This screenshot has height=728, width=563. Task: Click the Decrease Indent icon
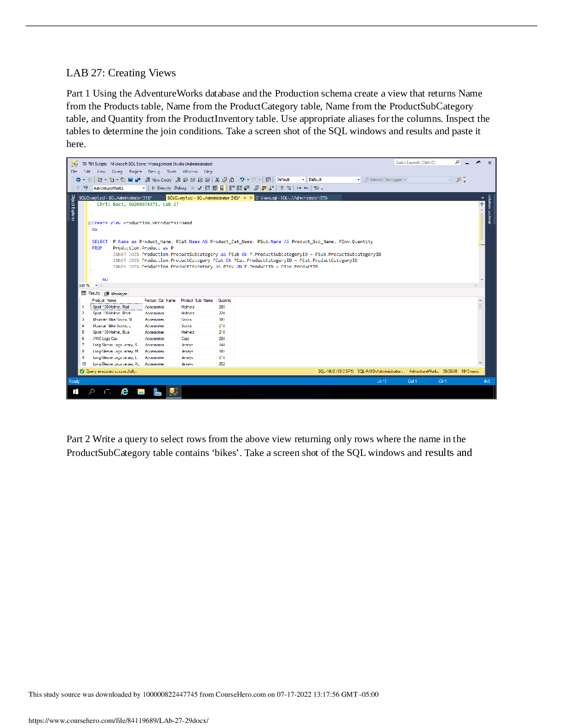(299, 188)
